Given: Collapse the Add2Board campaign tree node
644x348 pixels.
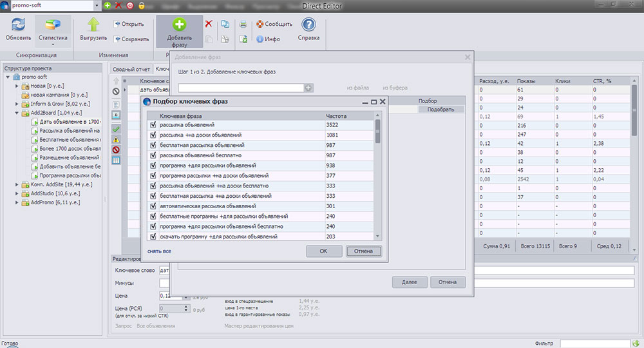Looking at the screenshot, I should tap(17, 112).
